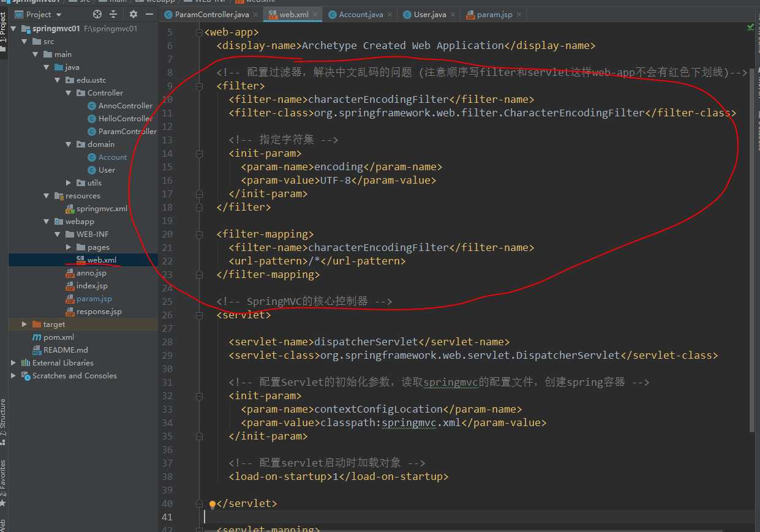The image size is (760, 532).
Task: Toggle the 2: Favorites tool window stripe
Action: pos(4,483)
